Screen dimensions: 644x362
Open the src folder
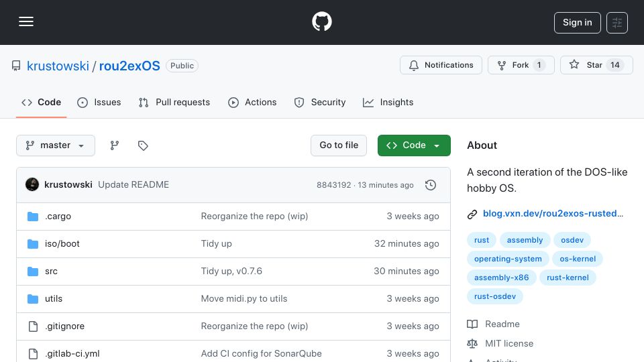pos(52,271)
